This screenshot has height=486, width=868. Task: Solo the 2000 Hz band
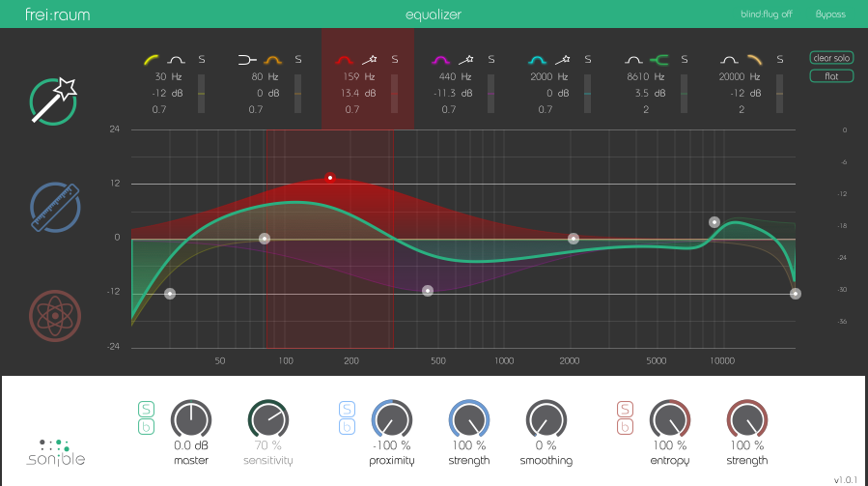point(588,59)
